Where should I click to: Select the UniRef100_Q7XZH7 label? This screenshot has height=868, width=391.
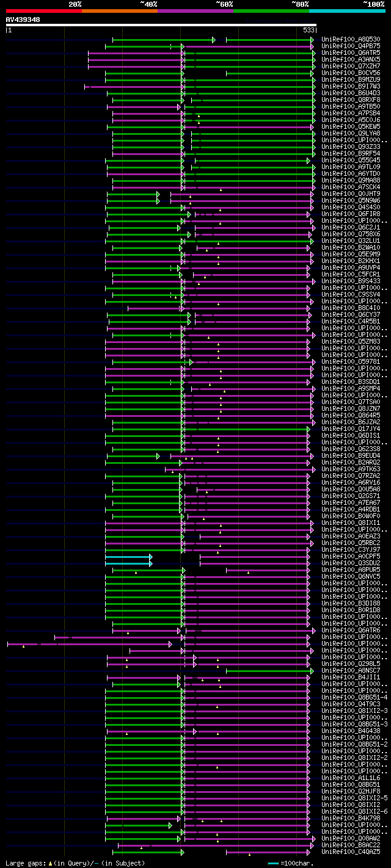351,67
